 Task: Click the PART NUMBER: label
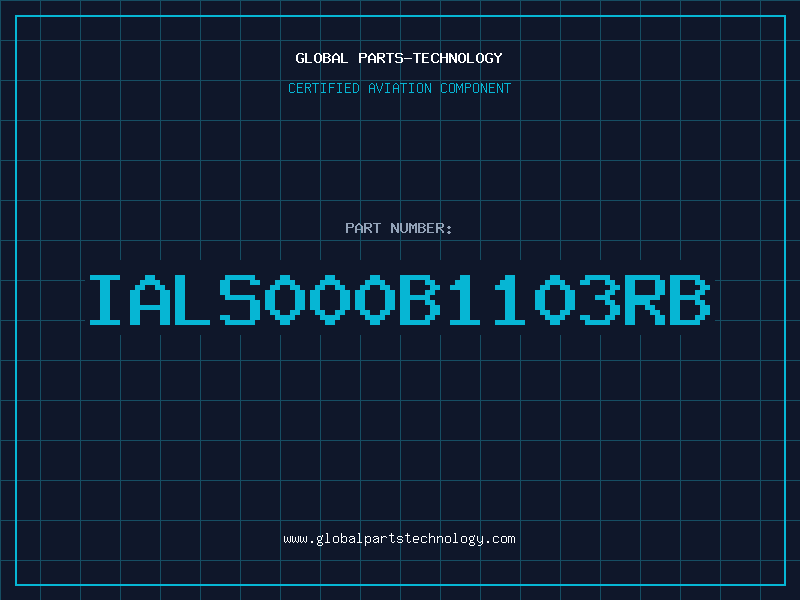[399, 228]
